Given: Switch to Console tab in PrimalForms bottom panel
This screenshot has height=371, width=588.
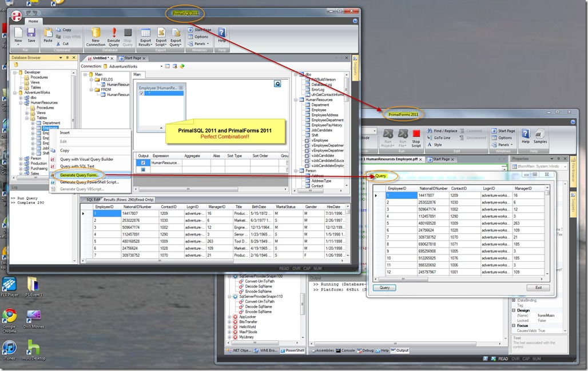Looking at the screenshot, I should click(x=345, y=351).
